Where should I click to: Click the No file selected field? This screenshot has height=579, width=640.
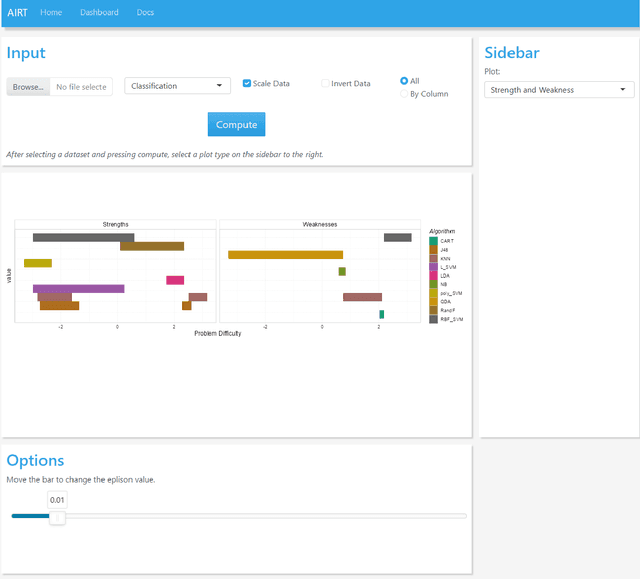pyautogui.click(x=81, y=87)
